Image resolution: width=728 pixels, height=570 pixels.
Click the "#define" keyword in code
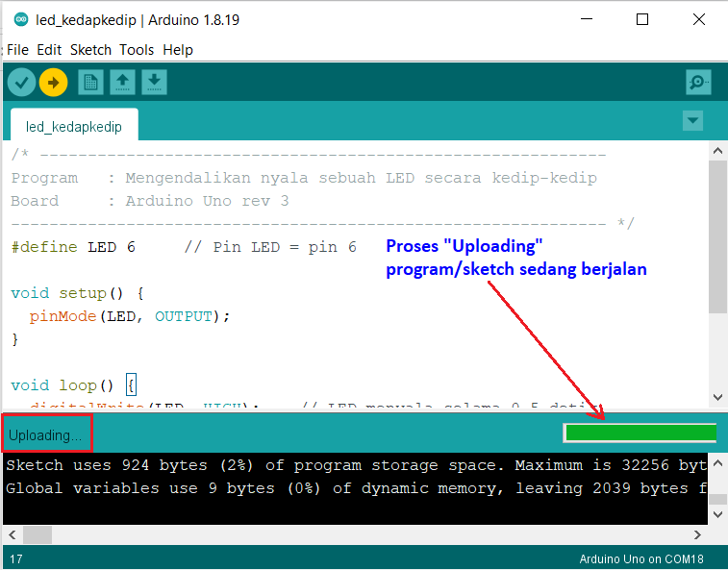tap(44, 247)
